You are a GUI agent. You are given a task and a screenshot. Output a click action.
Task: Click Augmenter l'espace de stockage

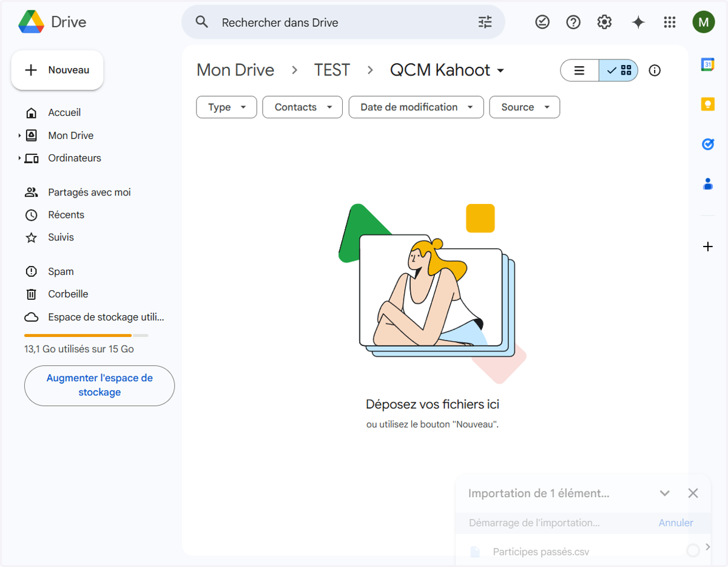tap(99, 385)
